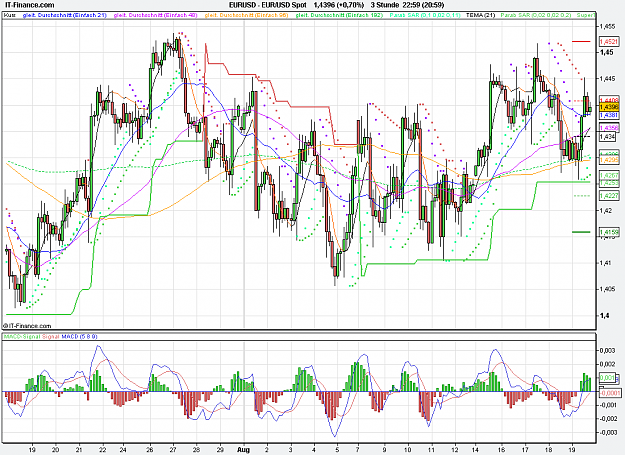Click the '-0,003' label on the MACD axis
This screenshot has height=455, width=625.
(608, 433)
